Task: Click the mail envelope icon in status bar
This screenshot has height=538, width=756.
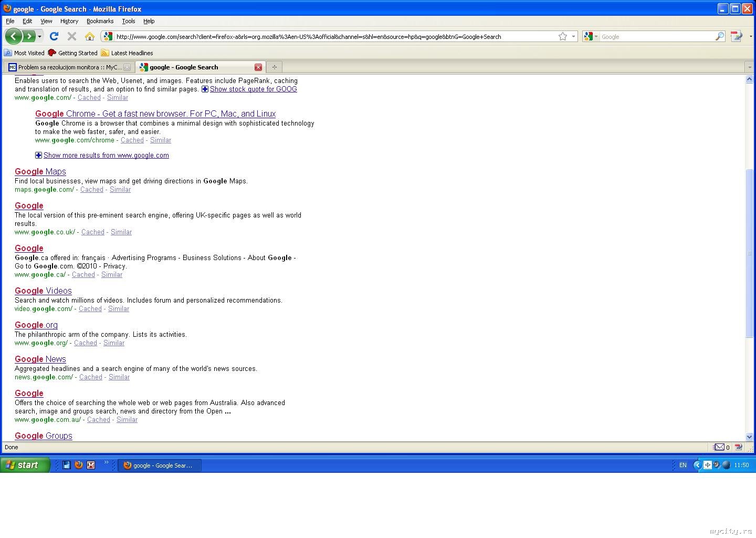Action: pyautogui.click(x=719, y=447)
